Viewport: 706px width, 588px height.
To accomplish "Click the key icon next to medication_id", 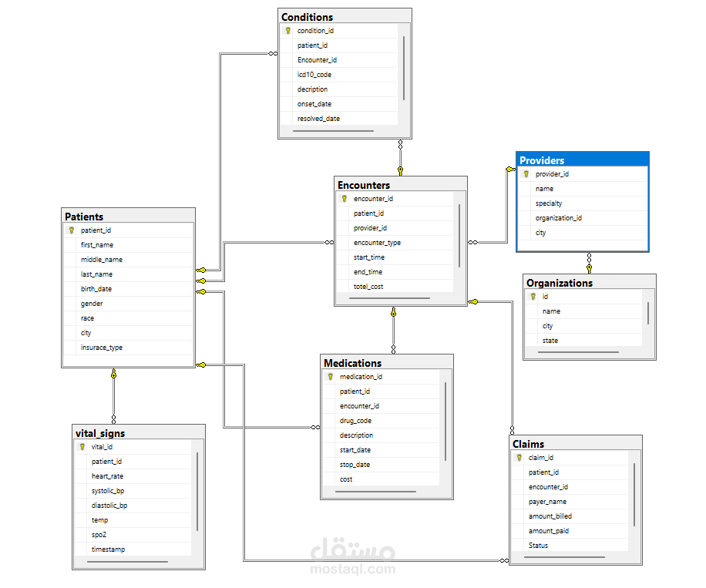I will pos(329,376).
